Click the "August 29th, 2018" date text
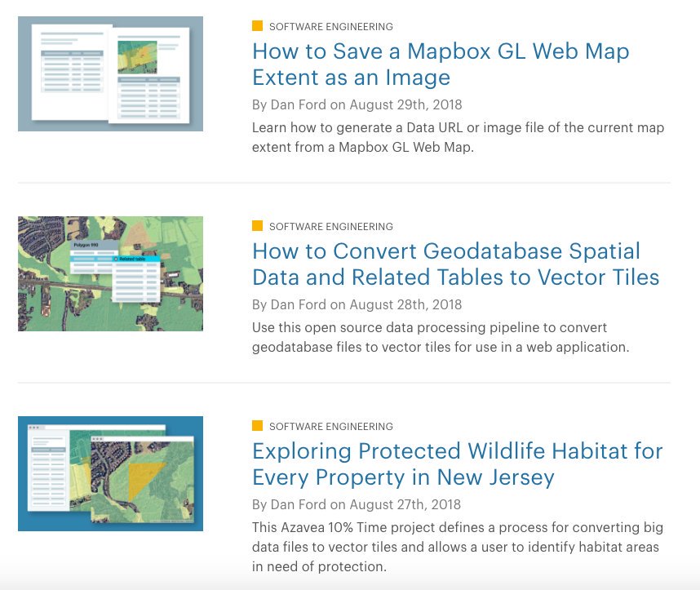Screen dimensions: 700x590 click(x=405, y=104)
